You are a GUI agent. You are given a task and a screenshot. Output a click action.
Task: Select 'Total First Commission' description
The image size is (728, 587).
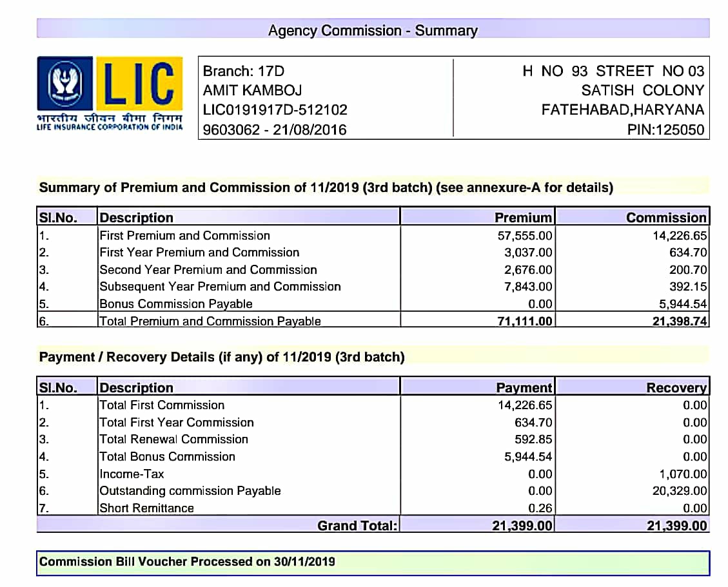tap(162, 405)
